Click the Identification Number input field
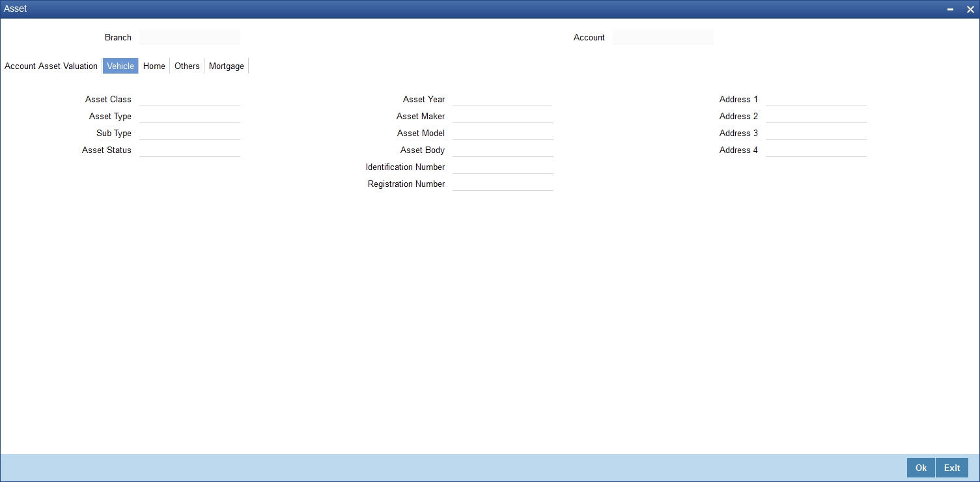 point(503,167)
